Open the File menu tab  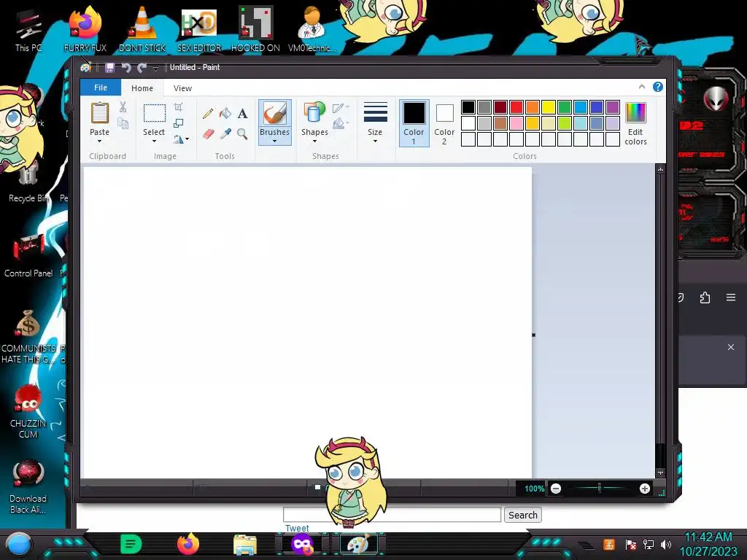101,87
